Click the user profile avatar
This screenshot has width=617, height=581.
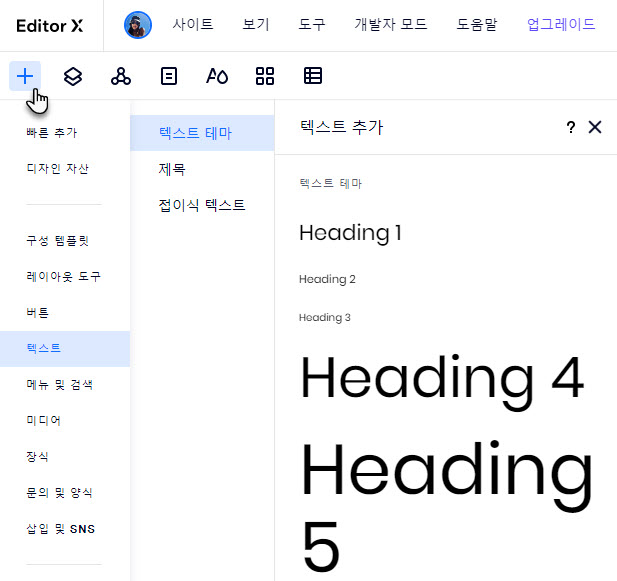tap(138, 25)
